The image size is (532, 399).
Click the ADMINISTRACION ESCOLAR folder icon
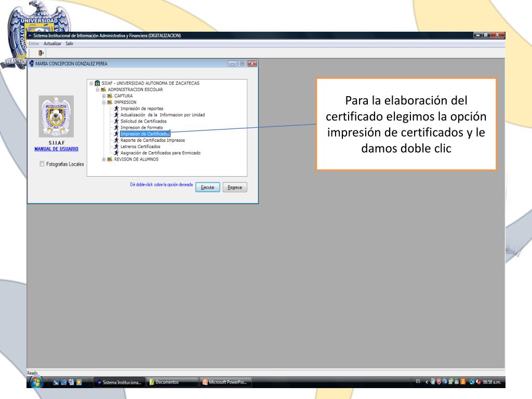point(103,89)
